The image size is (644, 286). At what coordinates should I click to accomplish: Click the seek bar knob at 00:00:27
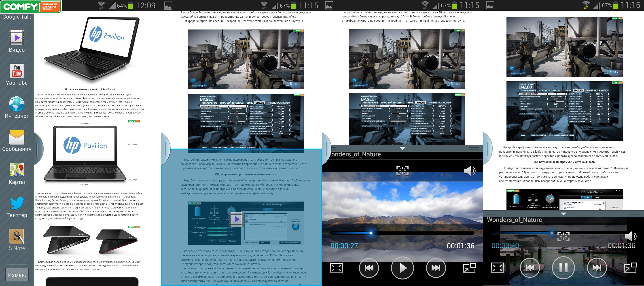[x=371, y=233]
